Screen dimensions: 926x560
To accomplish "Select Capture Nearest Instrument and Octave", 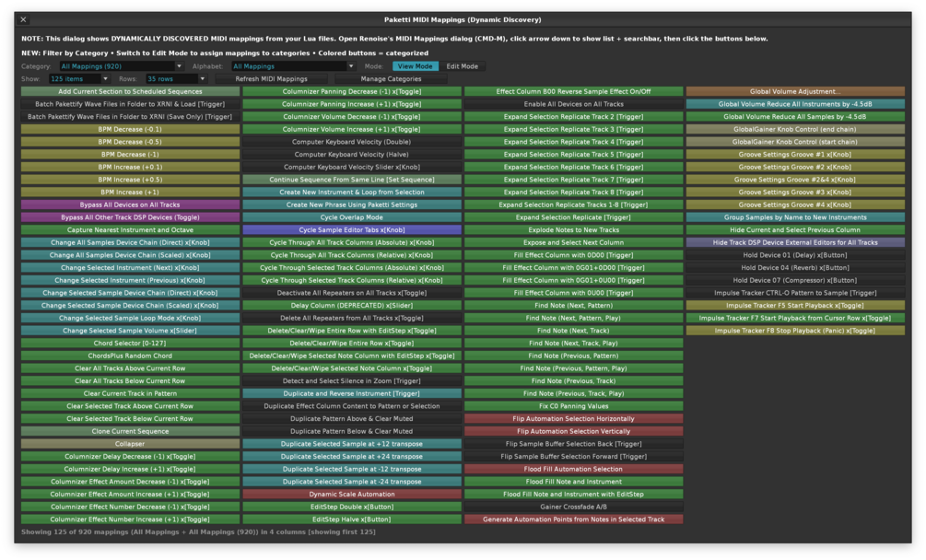I will click(x=131, y=229).
